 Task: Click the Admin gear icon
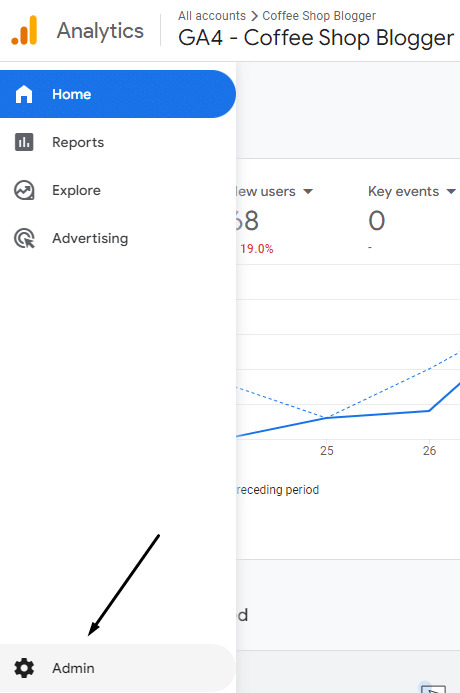click(x=24, y=668)
